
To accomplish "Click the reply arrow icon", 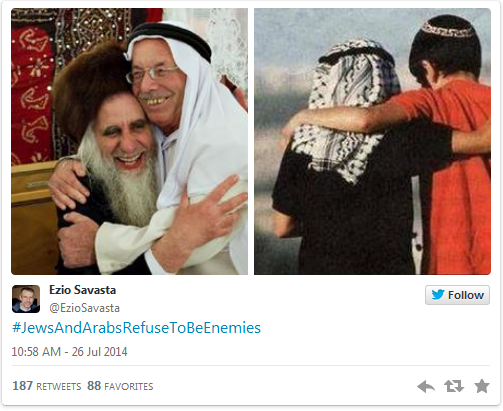I will [x=426, y=387].
